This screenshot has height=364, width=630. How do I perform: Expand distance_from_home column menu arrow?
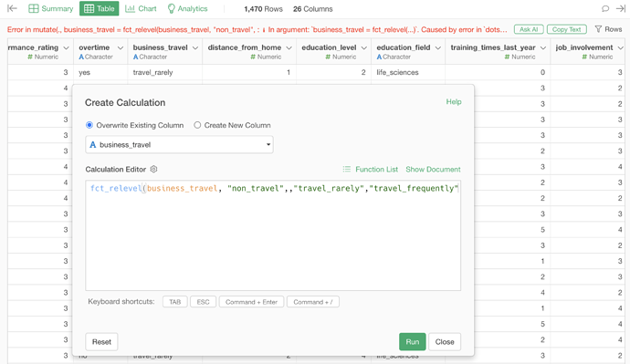pyautogui.click(x=289, y=47)
